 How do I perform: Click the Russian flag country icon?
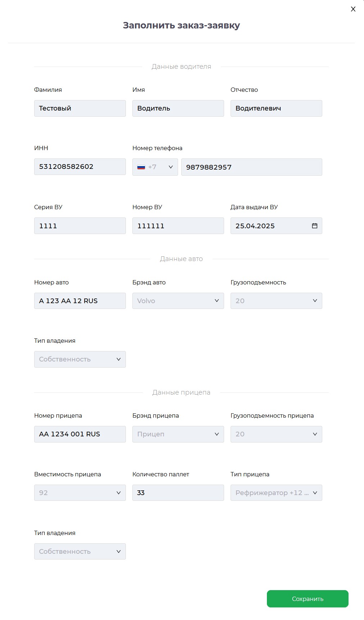point(141,167)
